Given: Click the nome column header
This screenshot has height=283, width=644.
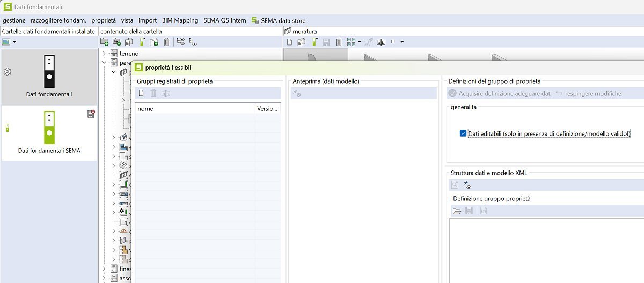Looking at the screenshot, I should pos(195,109).
